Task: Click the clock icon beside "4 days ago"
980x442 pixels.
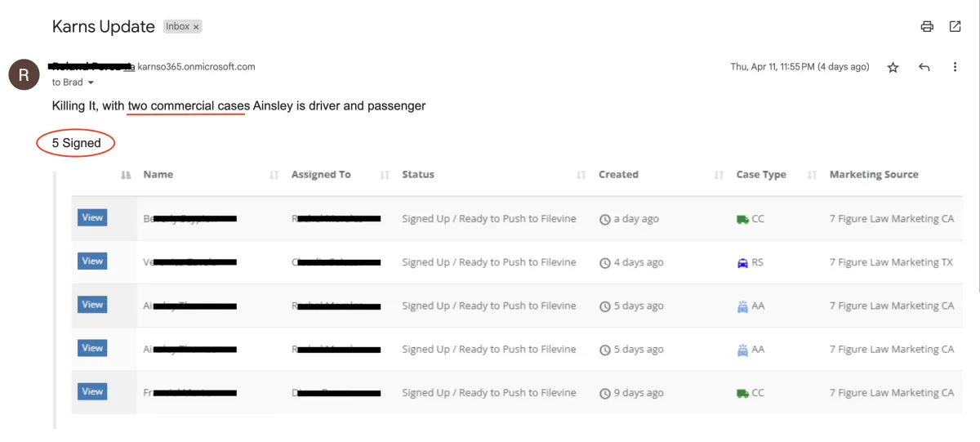Action: click(x=605, y=263)
